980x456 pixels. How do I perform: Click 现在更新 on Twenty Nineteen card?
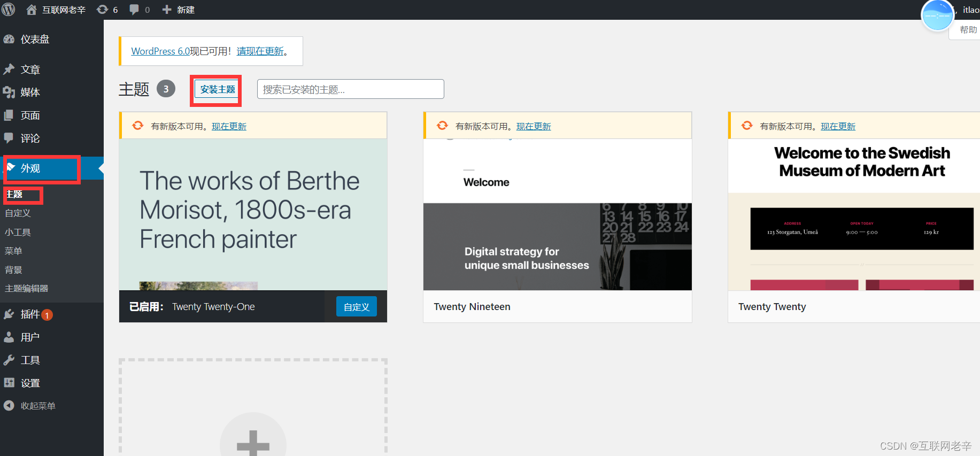(x=534, y=127)
